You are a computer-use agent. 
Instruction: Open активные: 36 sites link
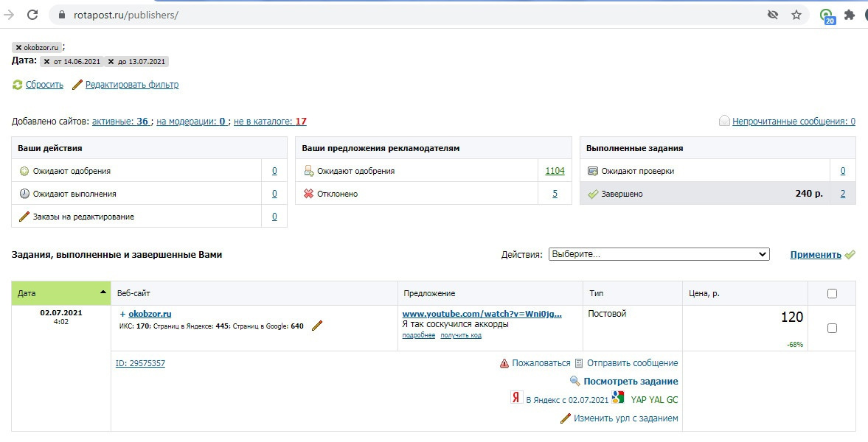[120, 121]
